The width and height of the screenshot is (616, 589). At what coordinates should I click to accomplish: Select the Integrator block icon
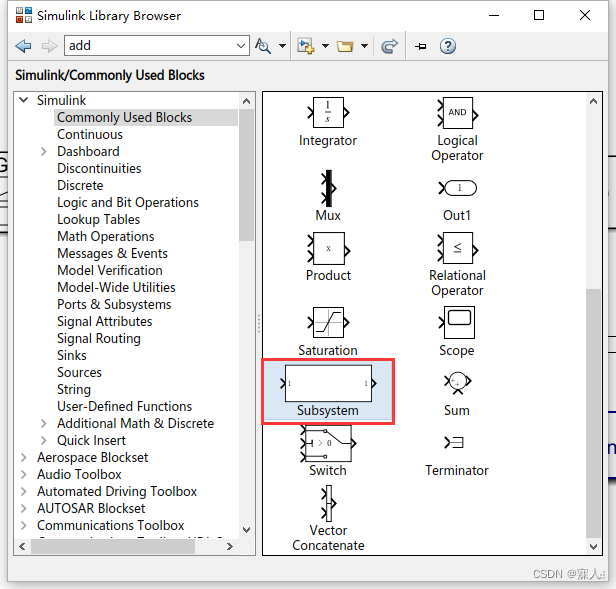pyautogui.click(x=328, y=113)
